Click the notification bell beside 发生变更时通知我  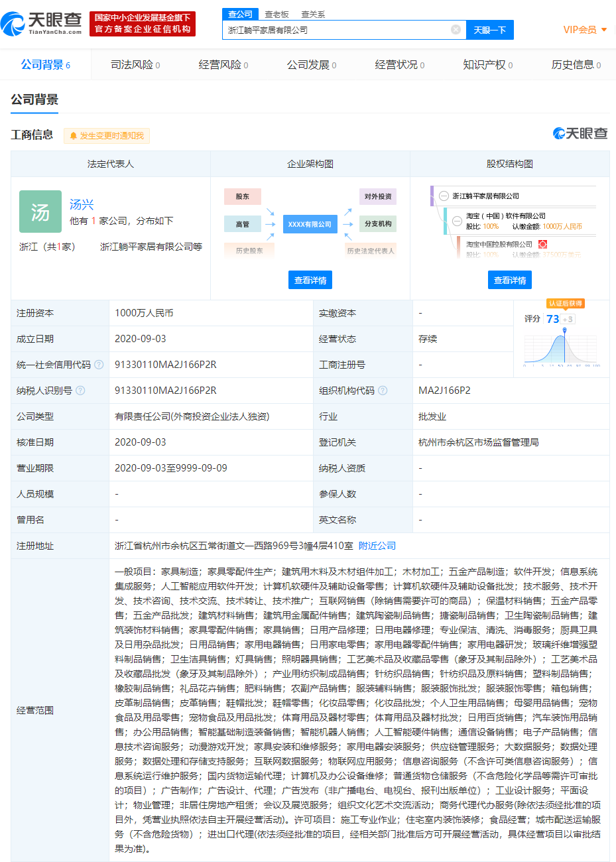(x=73, y=135)
